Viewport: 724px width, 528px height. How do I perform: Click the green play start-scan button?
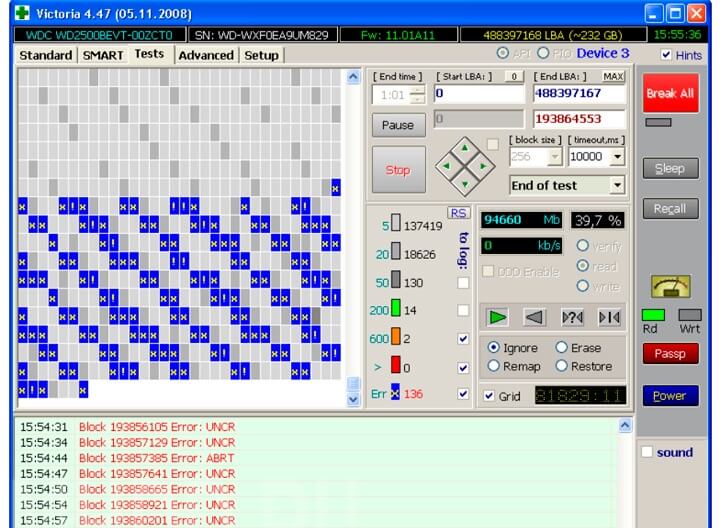click(497, 317)
